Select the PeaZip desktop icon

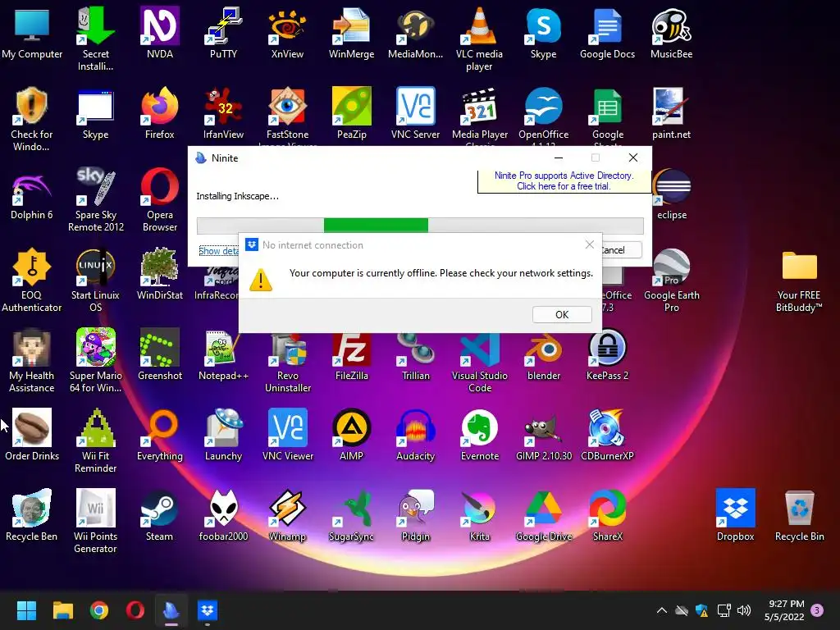tap(351, 113)
